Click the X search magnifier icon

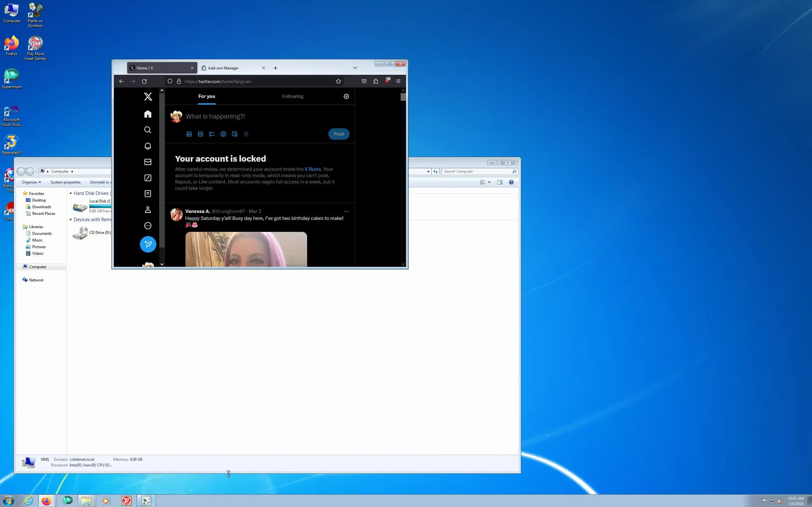tap(147, 130)
